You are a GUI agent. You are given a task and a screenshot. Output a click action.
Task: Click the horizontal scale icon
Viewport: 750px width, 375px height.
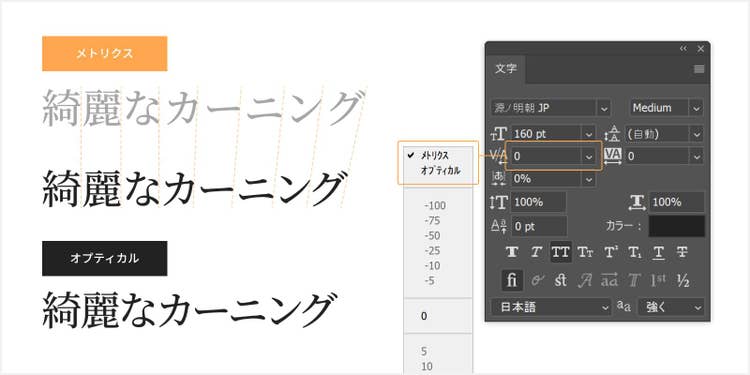tap(637, 202)
